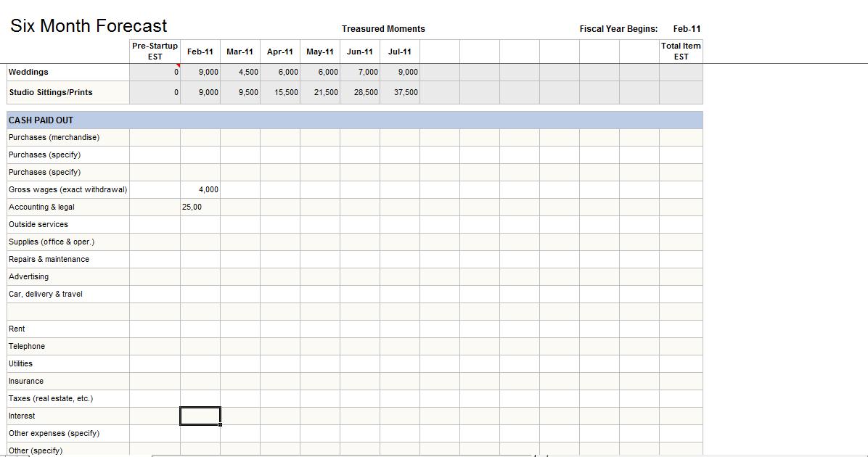
Task: Select the Mar-11 column header cell
Action: click(240, 52)
